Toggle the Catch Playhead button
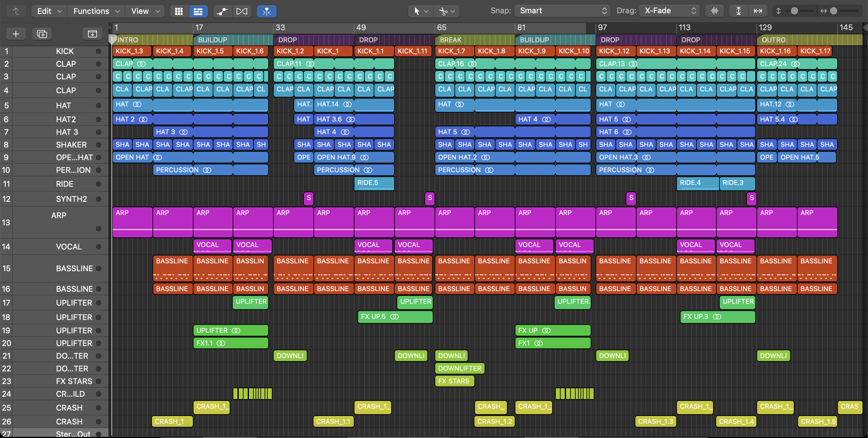 pyautogui.click(x=266, y=11)
